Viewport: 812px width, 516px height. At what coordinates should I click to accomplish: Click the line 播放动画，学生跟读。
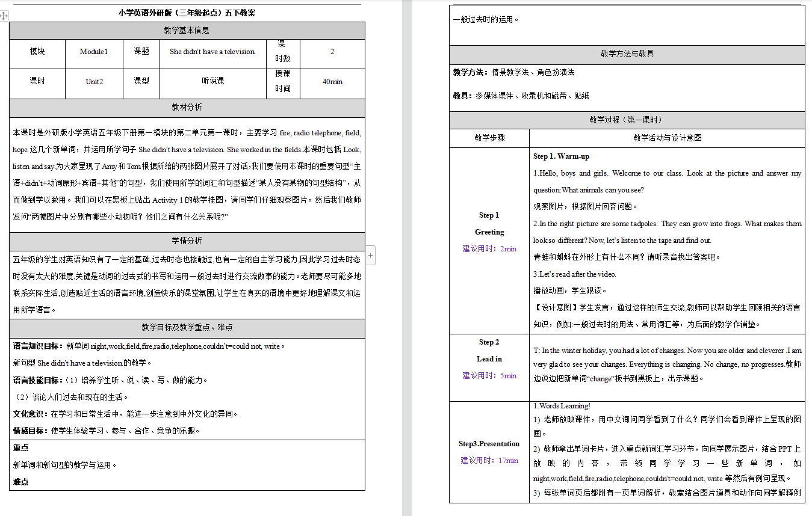click(x=569, y=290)
